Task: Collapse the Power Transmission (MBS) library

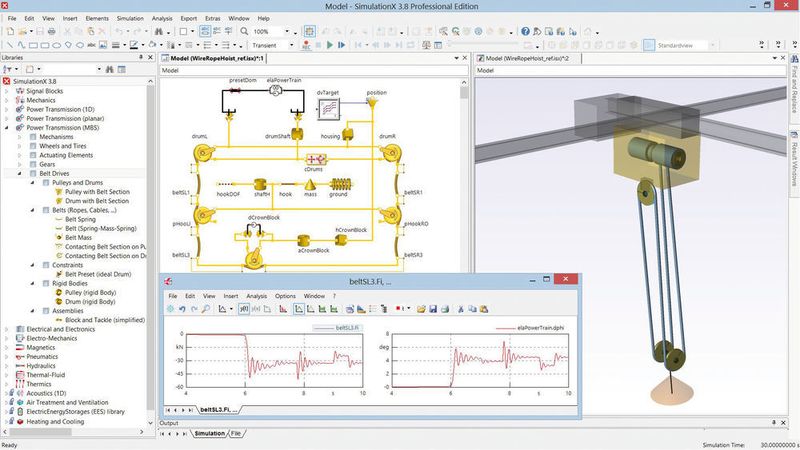Action: click(x=7, y=128)
